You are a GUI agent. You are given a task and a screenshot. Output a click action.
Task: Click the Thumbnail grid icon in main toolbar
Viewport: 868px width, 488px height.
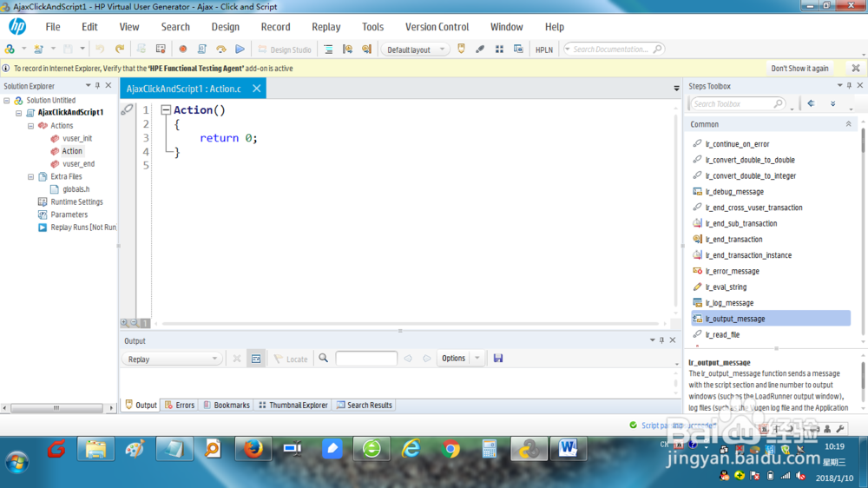(x=499, y=49)
